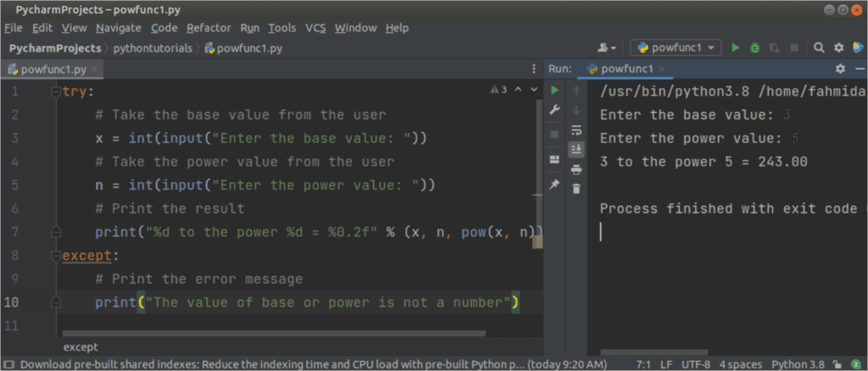Open the VCS menu

click(x=316, y=28)
